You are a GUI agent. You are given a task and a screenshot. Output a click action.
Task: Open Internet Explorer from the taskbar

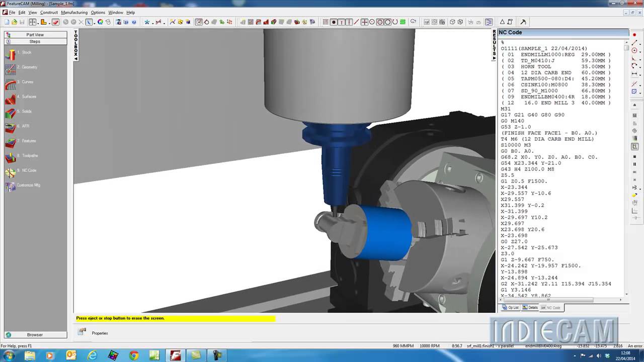point(92,355)
